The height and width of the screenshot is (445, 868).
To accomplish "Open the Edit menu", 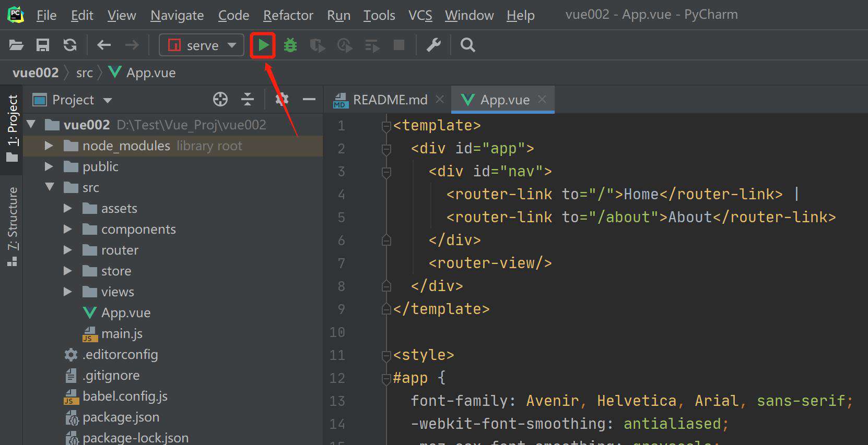I will pyautogui.click(x=82, y=15).
